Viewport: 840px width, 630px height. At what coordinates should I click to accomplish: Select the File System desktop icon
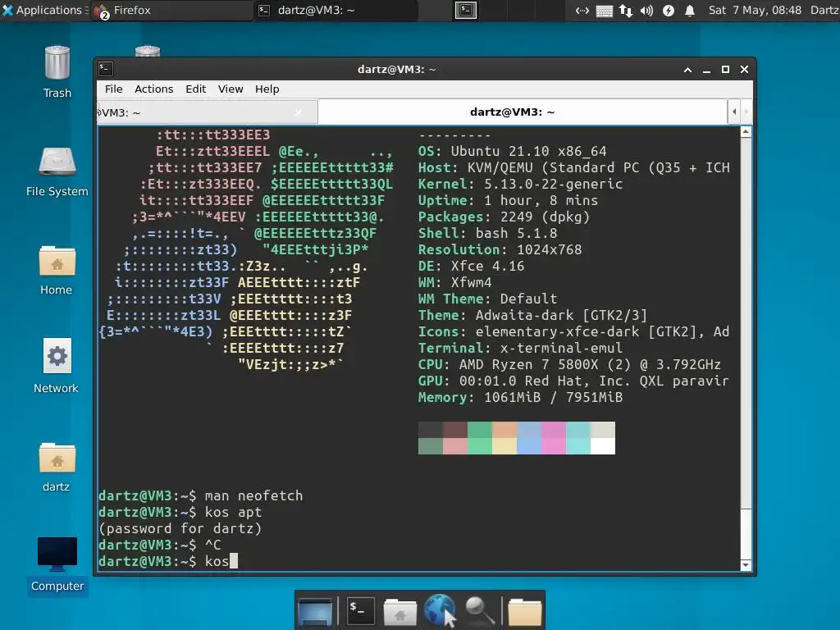click(x=57, y=171)
